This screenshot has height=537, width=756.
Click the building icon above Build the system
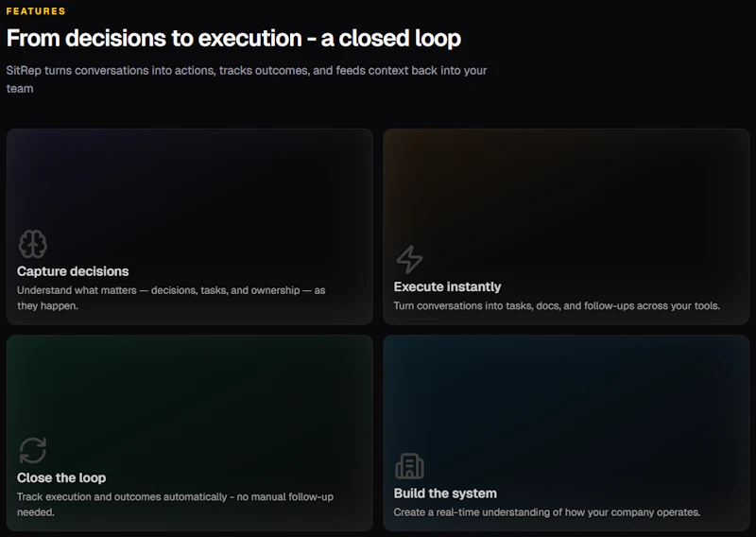(409, 466)
